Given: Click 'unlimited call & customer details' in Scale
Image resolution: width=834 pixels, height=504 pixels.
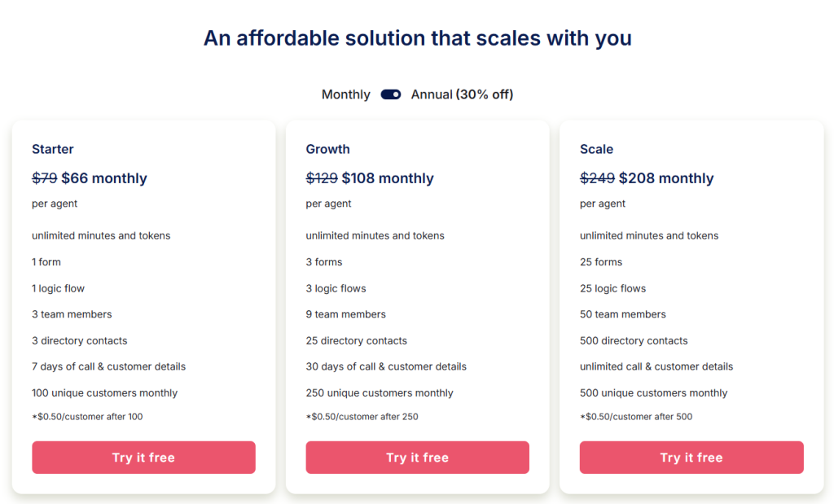Looking at the screenshot, I should click(656, 366).
